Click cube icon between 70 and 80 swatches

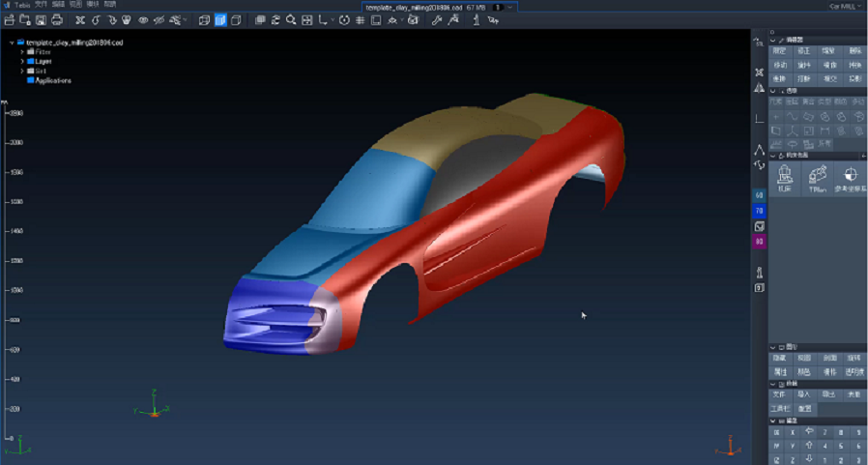coord(759,226)
